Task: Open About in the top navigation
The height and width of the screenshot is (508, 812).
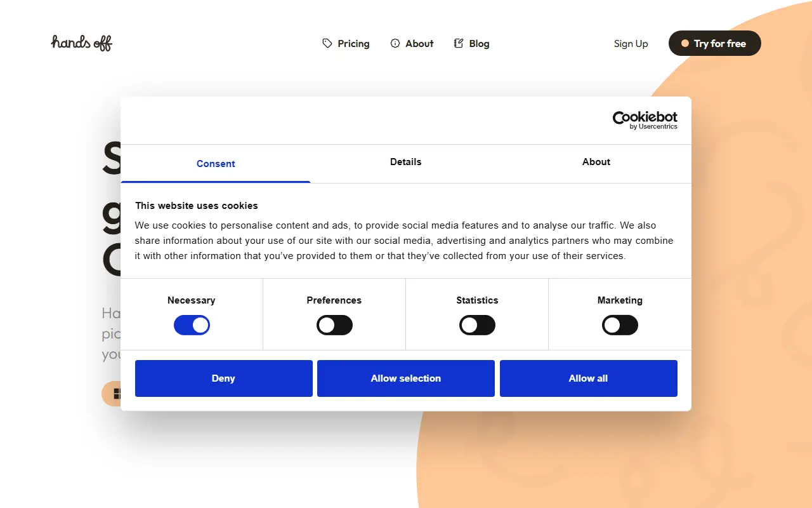Action: [x=412, y=43]
